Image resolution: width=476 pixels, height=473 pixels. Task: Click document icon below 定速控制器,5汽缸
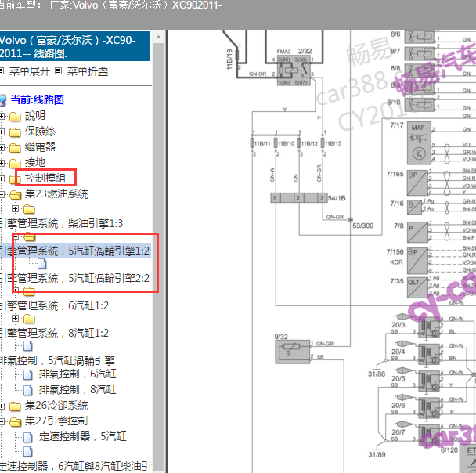point(28,452)
